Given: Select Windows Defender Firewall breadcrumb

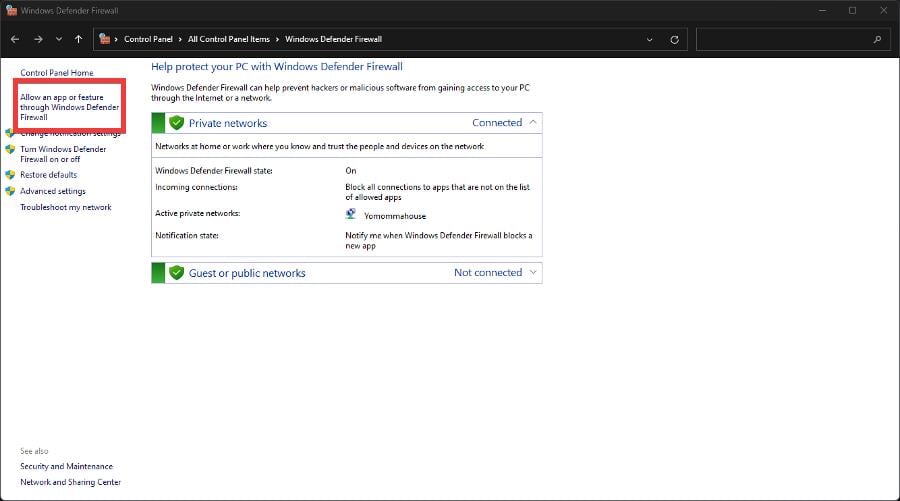Looking at the screenshot, I should 333,39.
